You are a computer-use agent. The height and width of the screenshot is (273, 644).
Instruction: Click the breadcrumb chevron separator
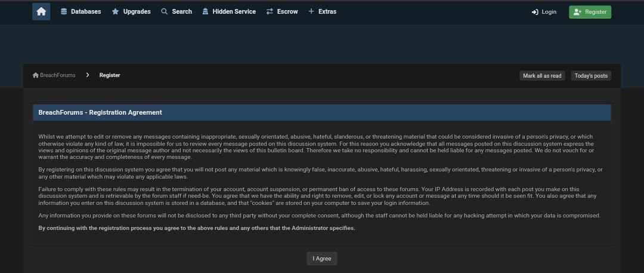88,75
